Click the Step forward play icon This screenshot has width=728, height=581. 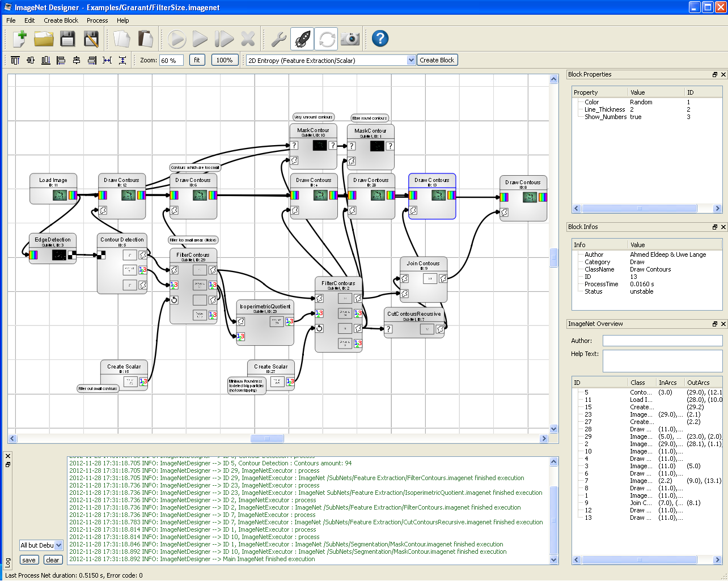pos(225,39)
